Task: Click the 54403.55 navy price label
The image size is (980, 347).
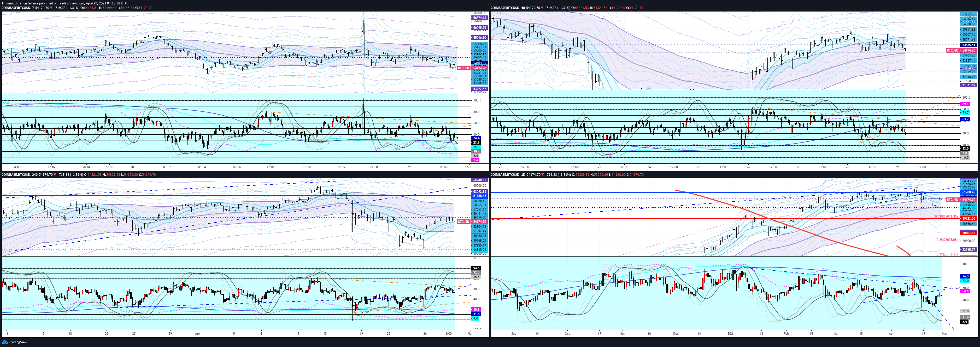Action: tap(479, 63)
